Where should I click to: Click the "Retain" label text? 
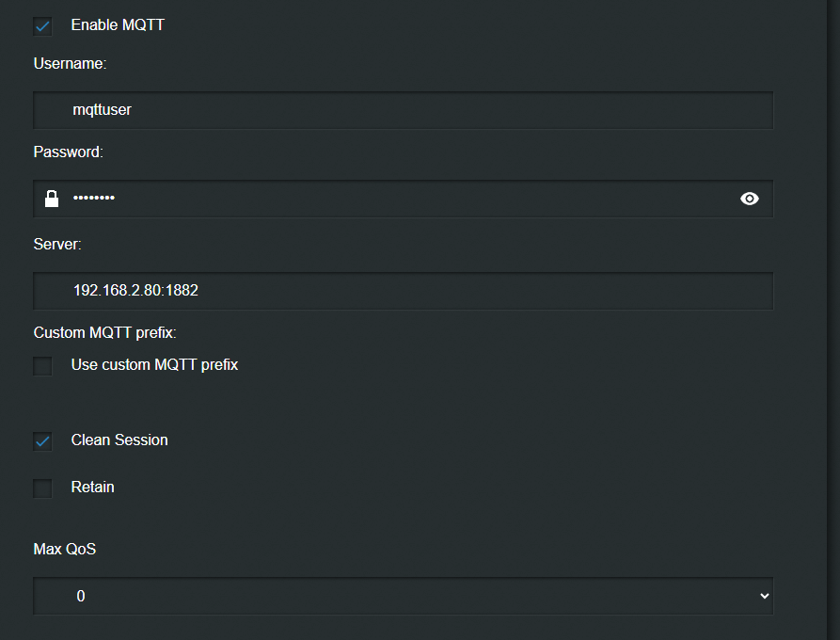pyautogui.click(x=92, y=487)
